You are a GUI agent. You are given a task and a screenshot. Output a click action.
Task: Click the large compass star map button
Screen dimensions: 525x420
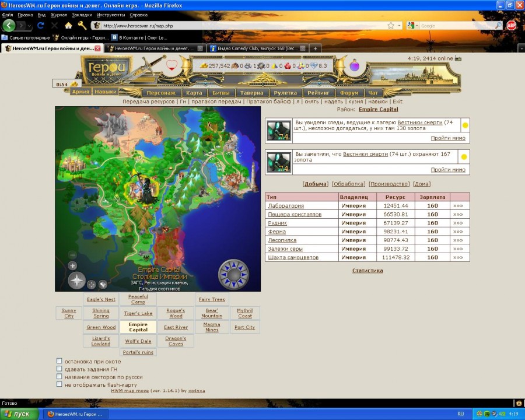click(76, 281)
